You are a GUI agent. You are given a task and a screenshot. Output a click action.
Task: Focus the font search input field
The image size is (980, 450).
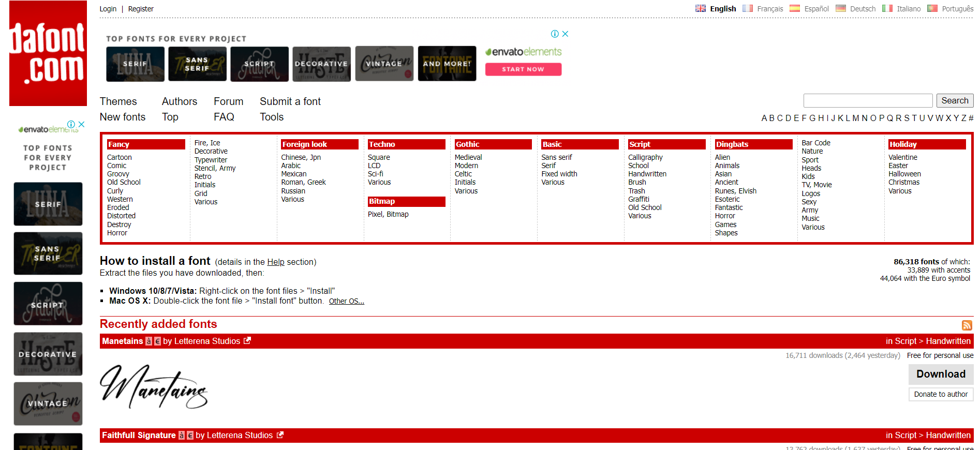[x=867, y=101]
